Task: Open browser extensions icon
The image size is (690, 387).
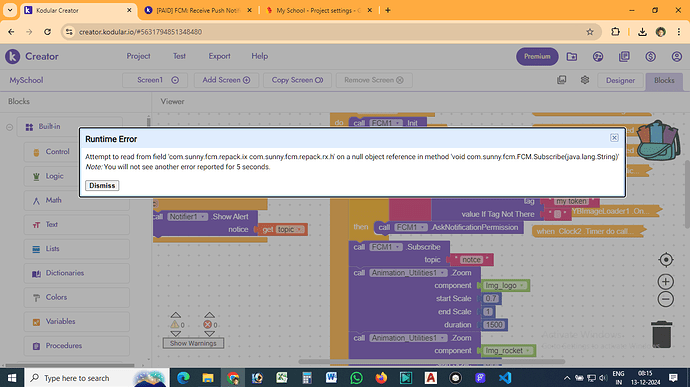Action: tap(615, 32)
